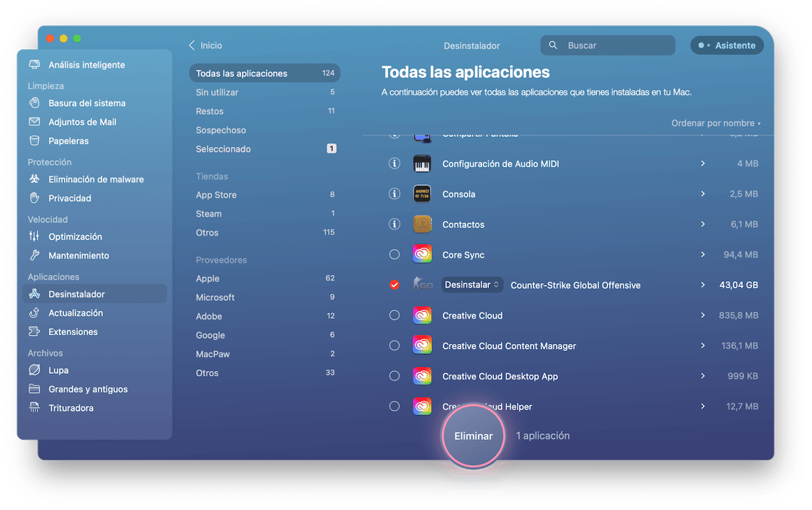This screenshot has width=812, height=510.
Task: Select the Sin utilizar filter
Action: coord(265,92)
